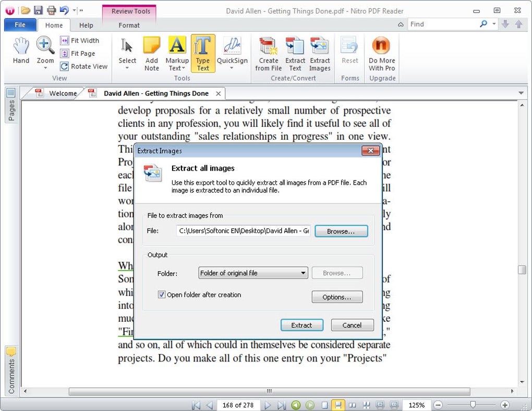Activate the Zoom tool
Screen dimensions: 532x411
click(44, 50)
